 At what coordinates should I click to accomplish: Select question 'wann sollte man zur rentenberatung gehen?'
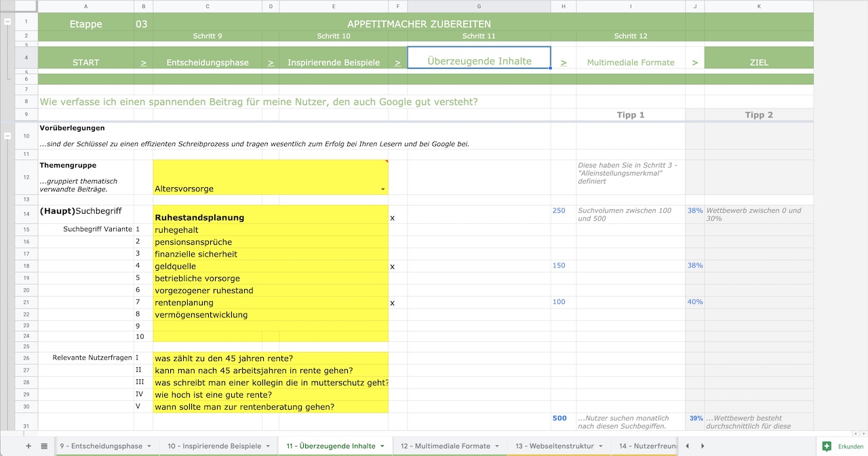(x=271, y=407)
